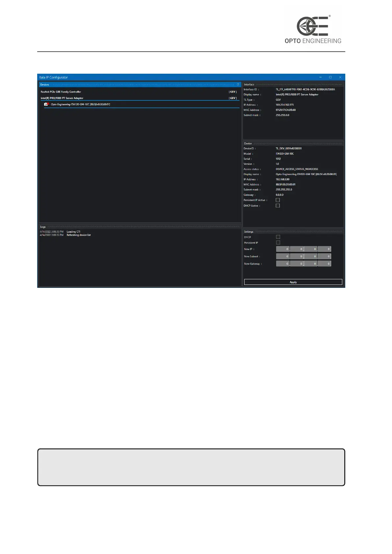392x554 pixels.
Task: Click device IP address 192.168.1.99
Action: pyautogui.click(x=283, y=179)
